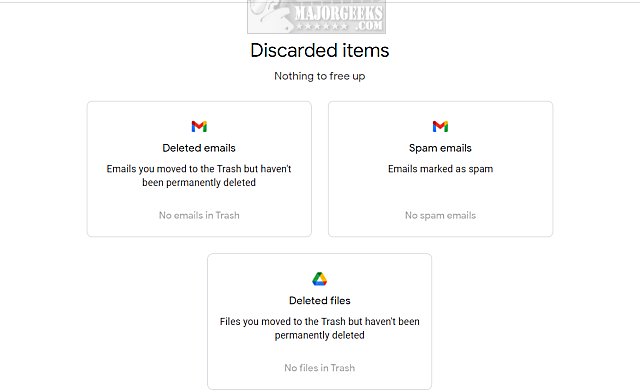Viewport: 640px width, 392px height.
Task: Click the Discarded items heading
Action: coord(320,51)
